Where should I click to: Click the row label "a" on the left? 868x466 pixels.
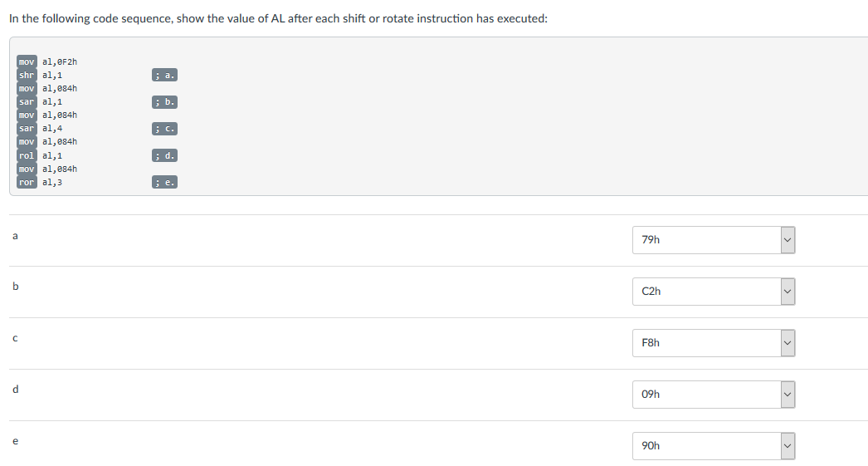click(14, 236)
